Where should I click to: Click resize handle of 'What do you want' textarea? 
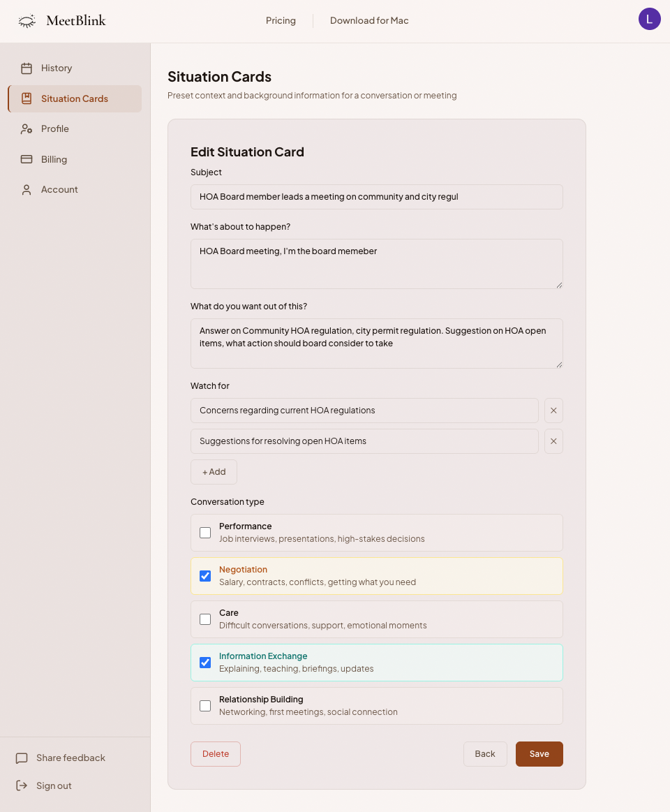559,364
